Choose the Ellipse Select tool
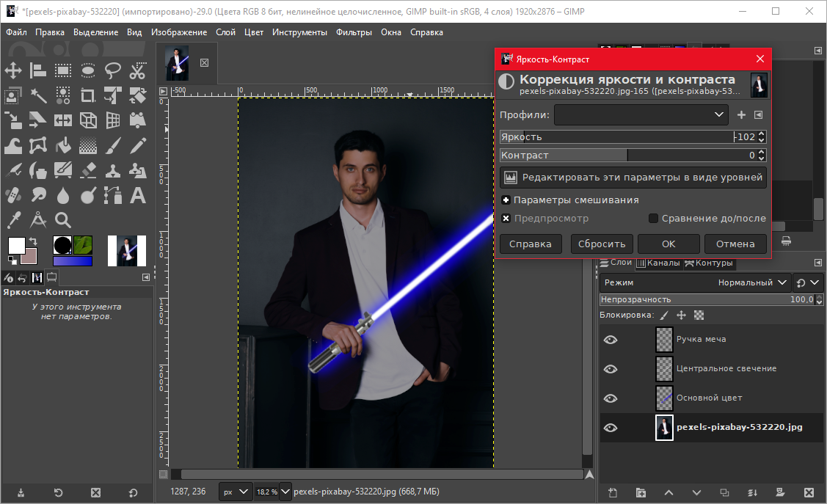This screenshot has width=827, height=504. pos(87,70)
